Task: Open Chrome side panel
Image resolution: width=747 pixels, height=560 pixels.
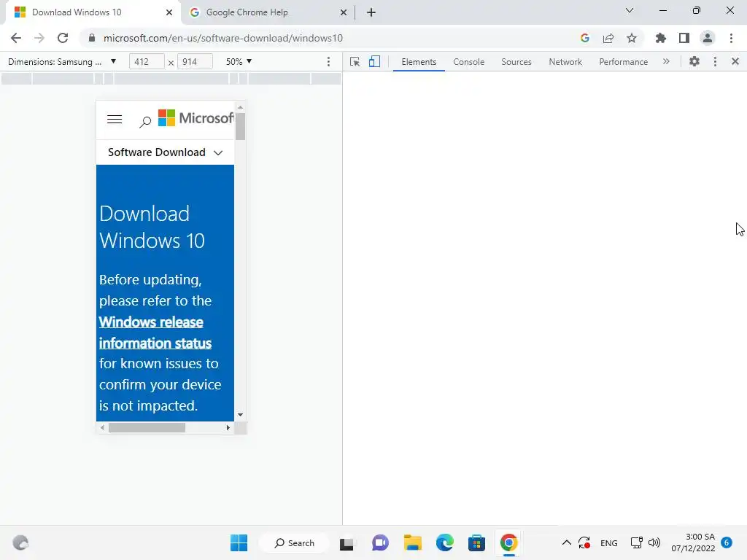Action: pos(684,38)
